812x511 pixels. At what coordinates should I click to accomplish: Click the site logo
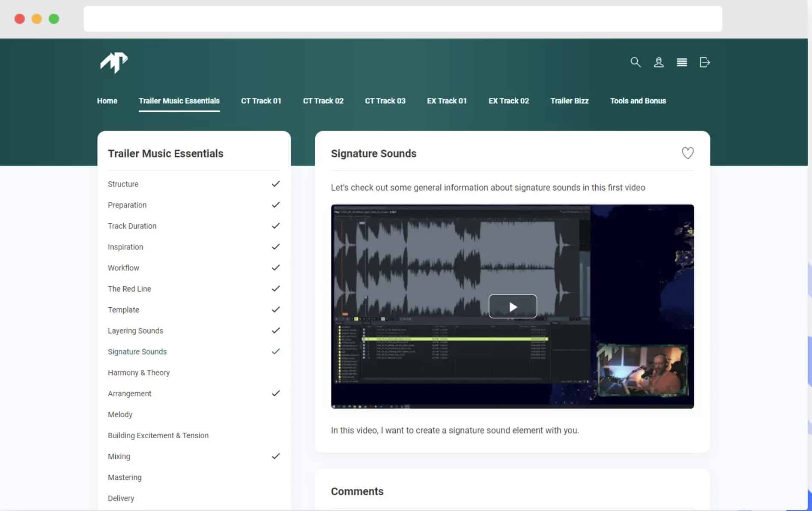pos(113,62)
